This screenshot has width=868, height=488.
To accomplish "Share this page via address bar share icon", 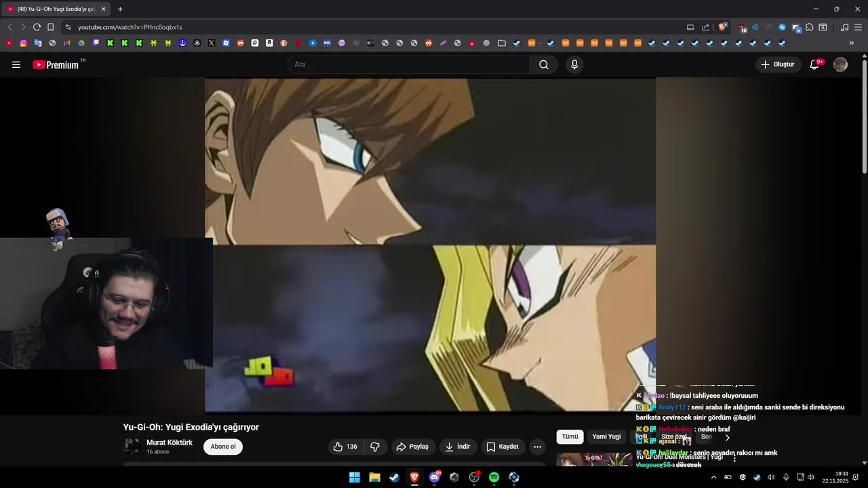I will pos(705,27).
